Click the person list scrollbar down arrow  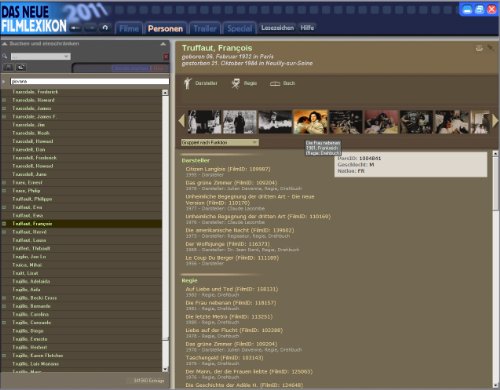(165, 369)
